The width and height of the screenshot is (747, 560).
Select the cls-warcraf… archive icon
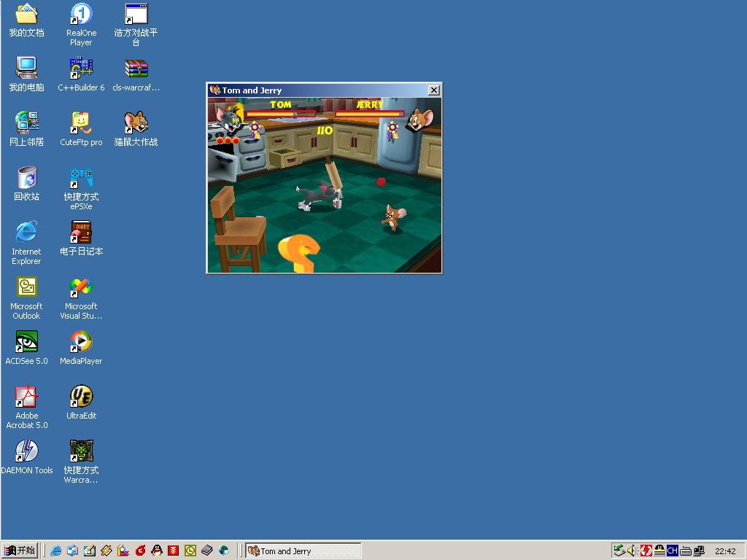136,74
